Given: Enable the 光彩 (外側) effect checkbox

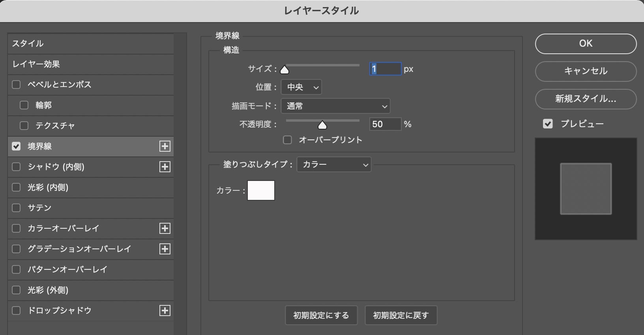Looking at the screenshot, I should click(x=16, y=290).
